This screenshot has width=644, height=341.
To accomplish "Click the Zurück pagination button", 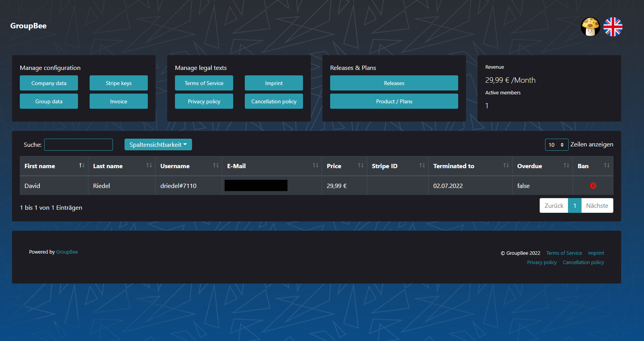I will pyautogui.click(x=554, y=205).
